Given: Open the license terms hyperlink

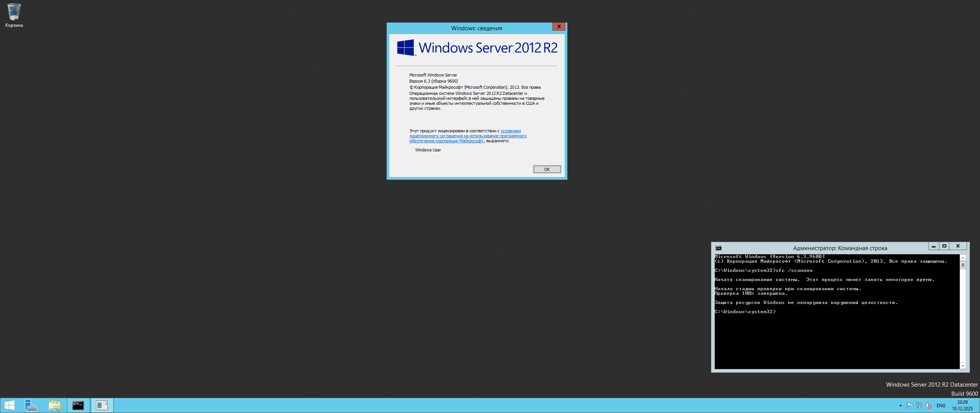Looking at the screenshot, I should click(467, 136).
